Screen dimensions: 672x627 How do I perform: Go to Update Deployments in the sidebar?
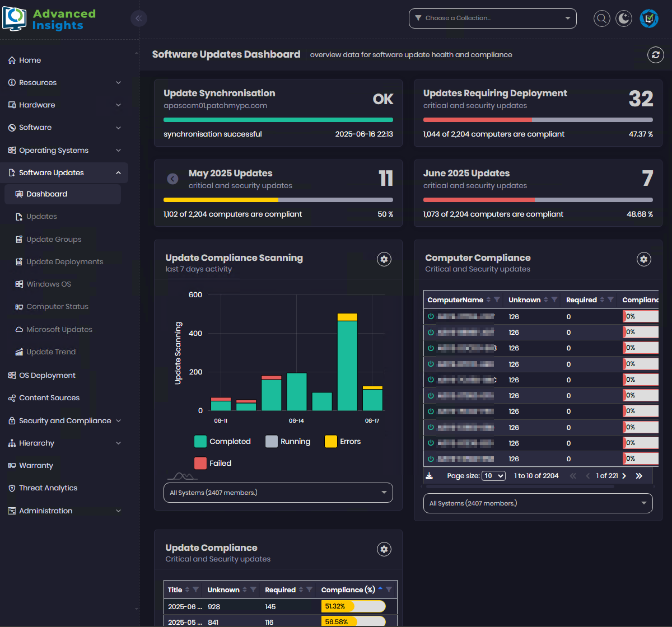pos(64,261)
